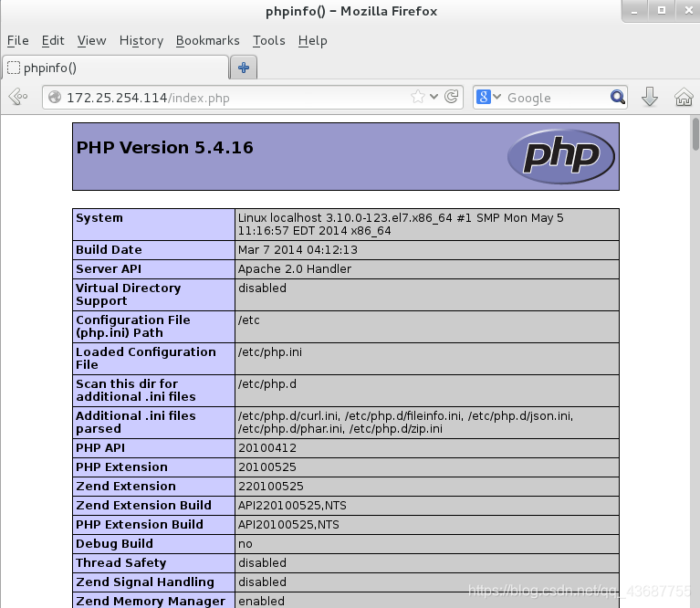The width and height of the screenshot is (700, 608).
Task: Click the PHP Extension label
Action: click(122, 466)
